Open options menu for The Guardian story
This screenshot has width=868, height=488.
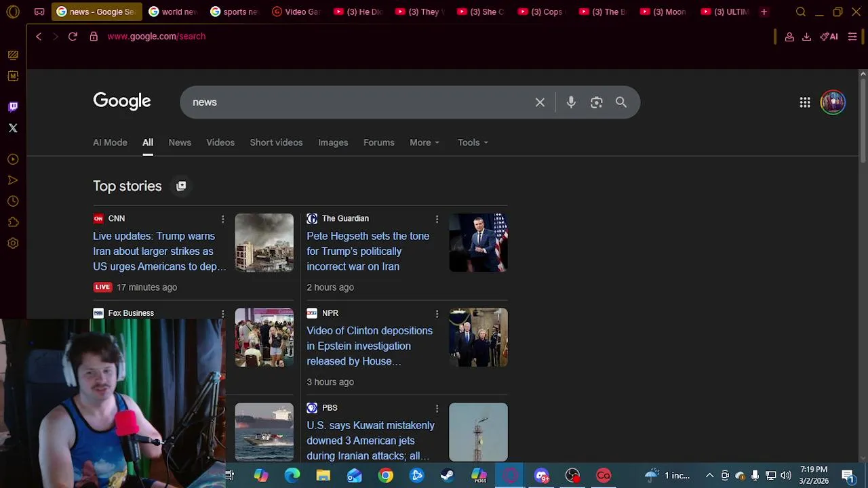click(437, 219)
